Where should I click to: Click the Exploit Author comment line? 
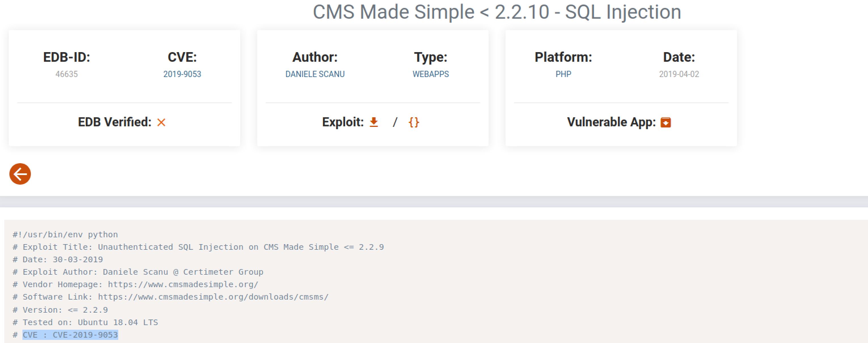pyautogui.click(x=138, y=272)
